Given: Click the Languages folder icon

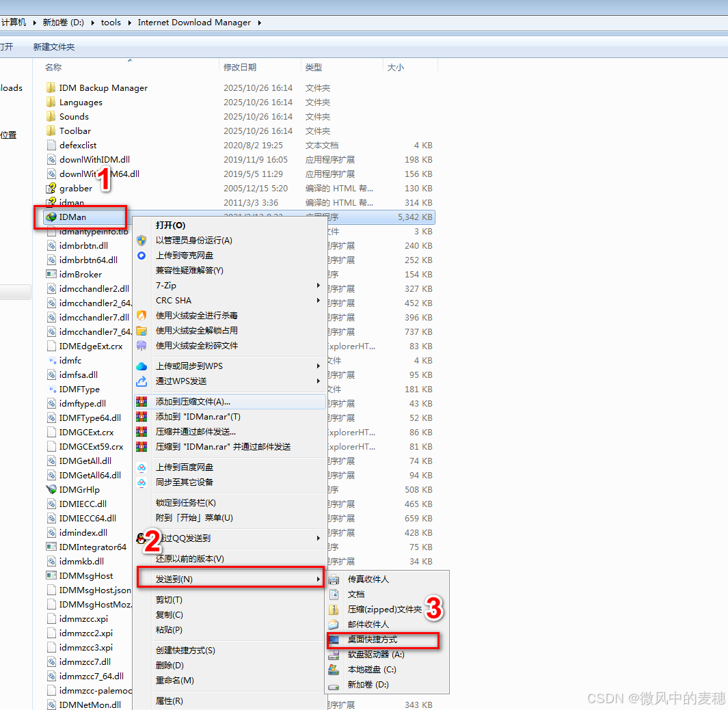Looking at the screenshot, I should pos(51,102).
